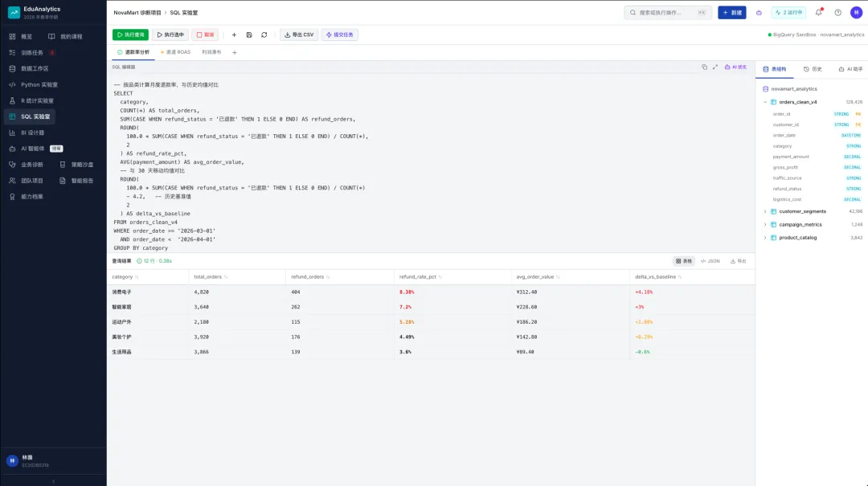Image resolution: width=868 pixels, height=486 pixels.
Task: Click 执行选中 run selection button
Action: pos(170,35)
